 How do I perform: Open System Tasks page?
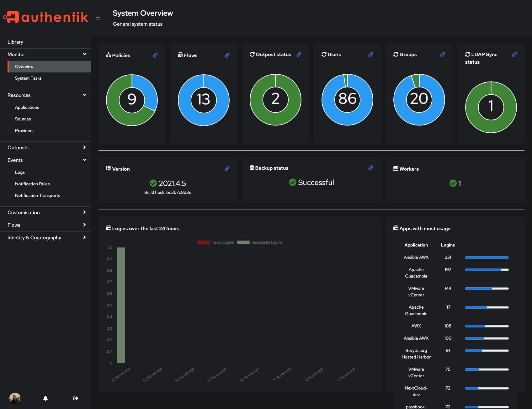point(49,78)
